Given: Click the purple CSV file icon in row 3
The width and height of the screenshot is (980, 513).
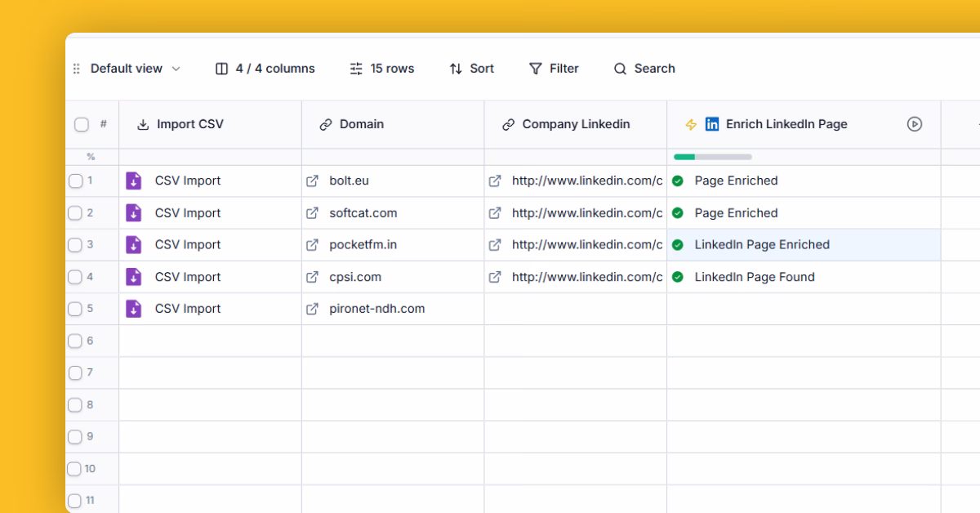Looking at the screenshot, I should point(133,244).
